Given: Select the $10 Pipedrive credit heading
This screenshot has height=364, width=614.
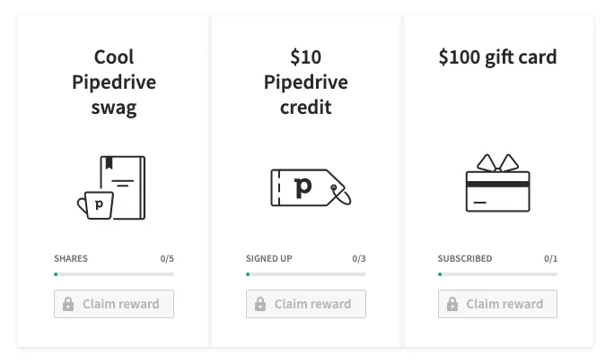Looking at the screenshot, I should tap(306, 82).
